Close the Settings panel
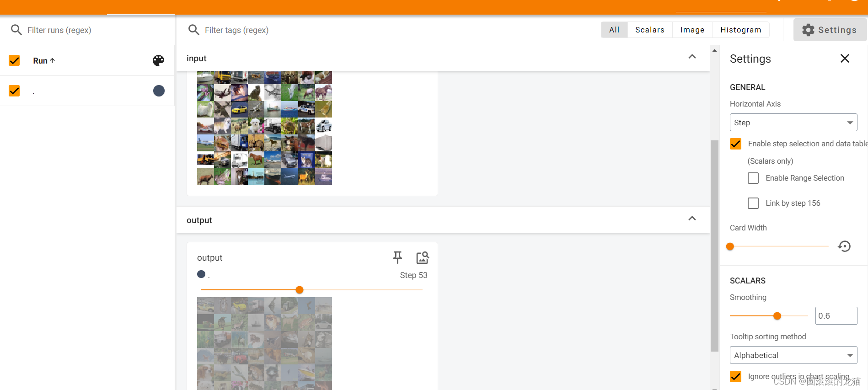 click(845, 59)
